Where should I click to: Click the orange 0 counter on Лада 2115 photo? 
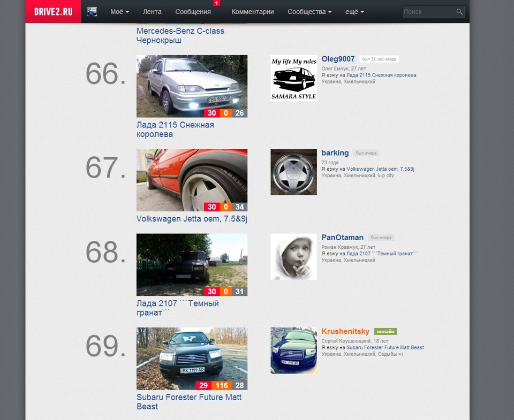click(225, 113)
